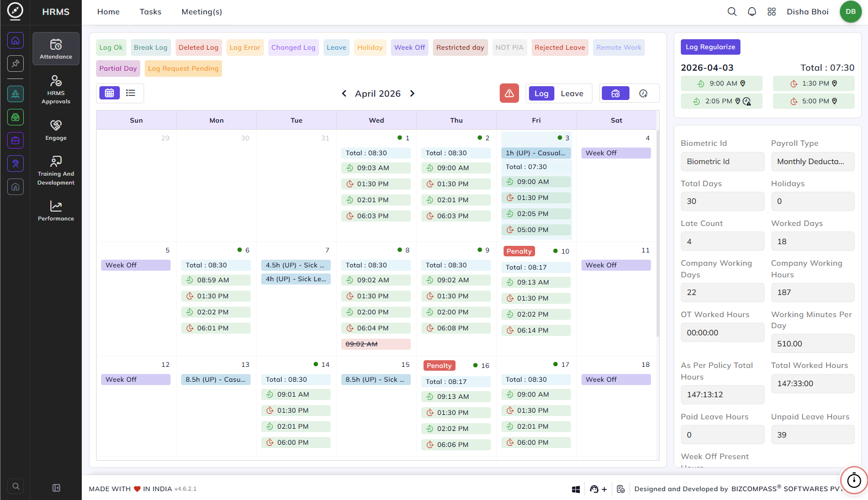The height and width of the screenshot is (500, 868).
Task: Click the red warning alert icon
Action: (509, 93)
